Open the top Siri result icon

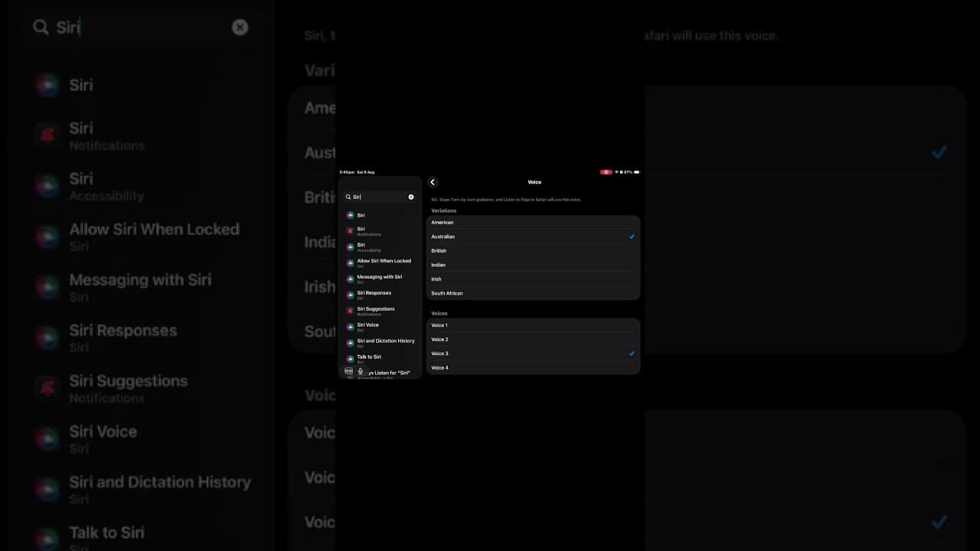point(350,215)
